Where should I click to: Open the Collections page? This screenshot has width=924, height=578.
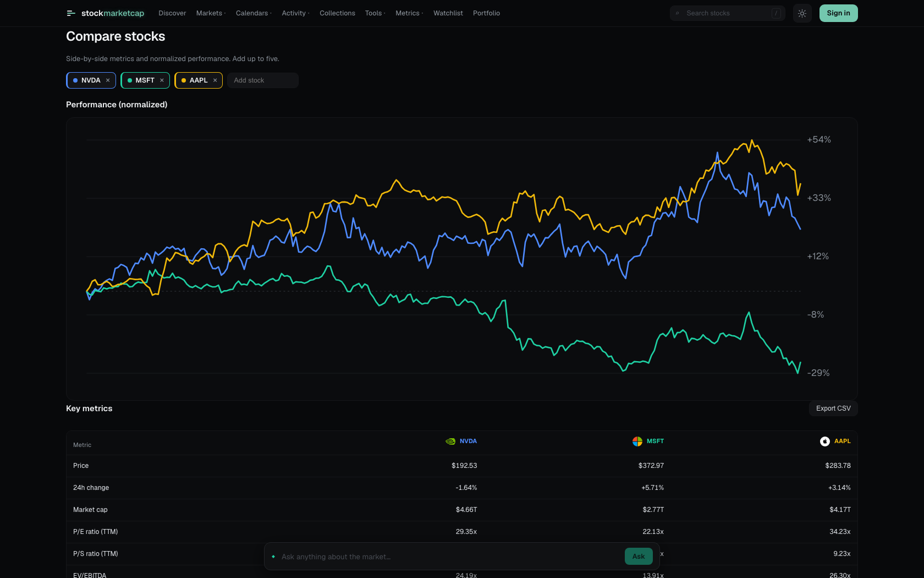tap(337, 13)
